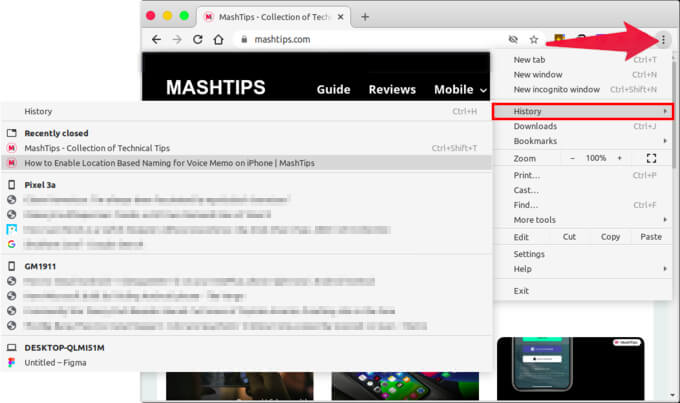Click the forward navigation arrow

[x=177, y=39]
